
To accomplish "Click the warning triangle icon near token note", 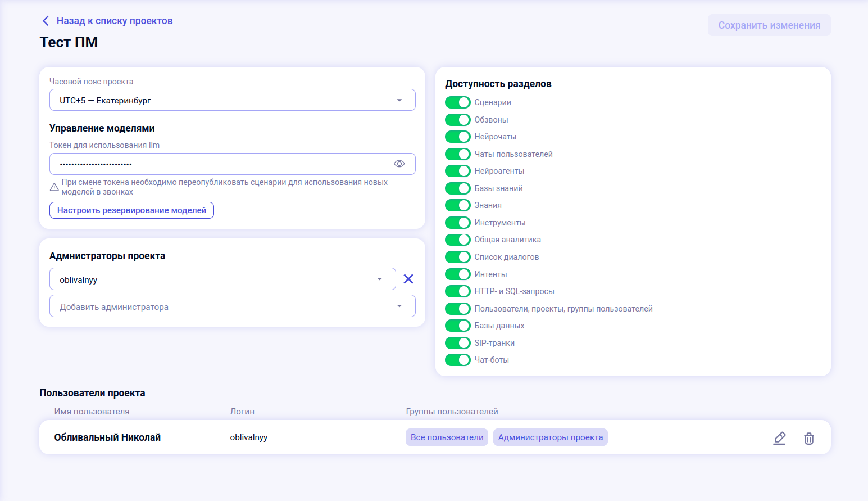I will coord(54,187).
